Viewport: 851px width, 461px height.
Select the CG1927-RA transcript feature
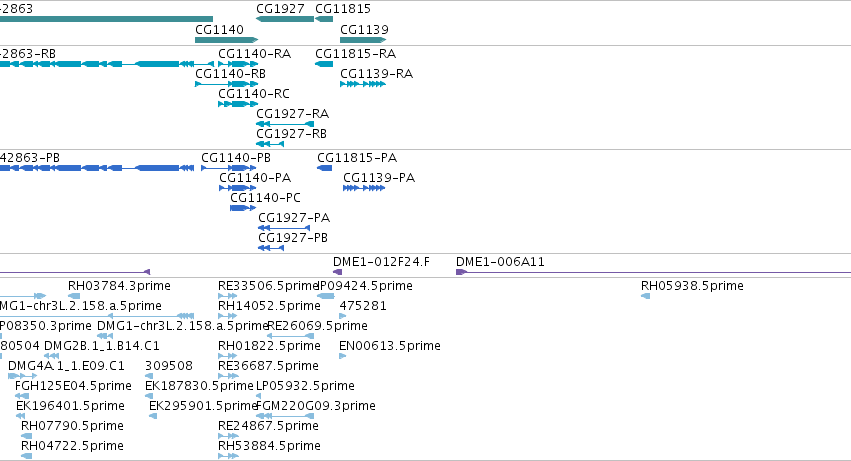pyautogui.click(x=285, y=124)
